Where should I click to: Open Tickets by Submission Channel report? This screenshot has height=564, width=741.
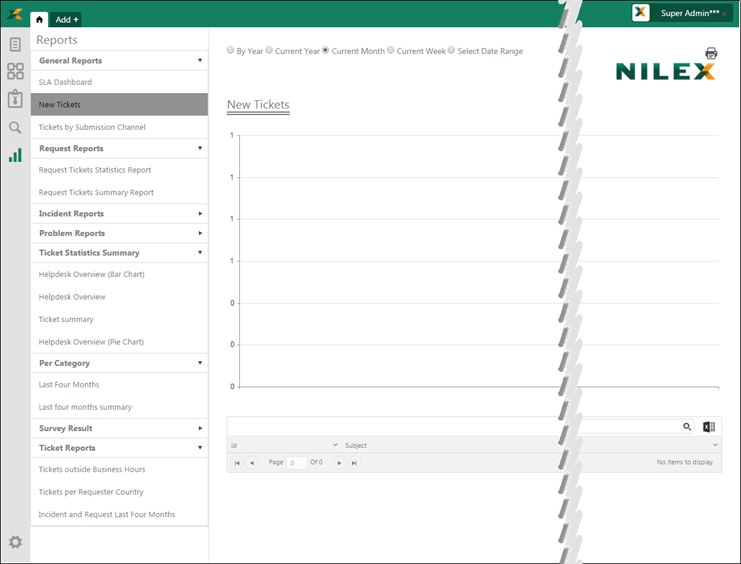92,127
